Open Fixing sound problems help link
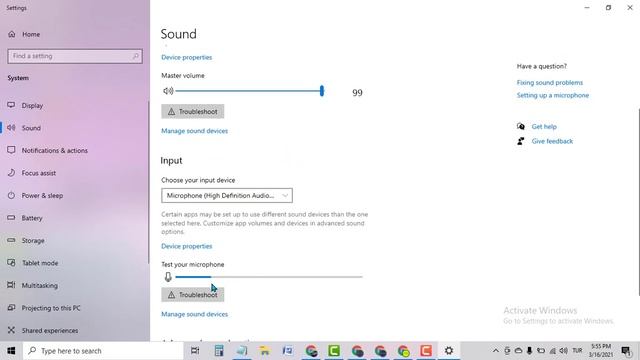640x360 pixels. coord(549,82)
